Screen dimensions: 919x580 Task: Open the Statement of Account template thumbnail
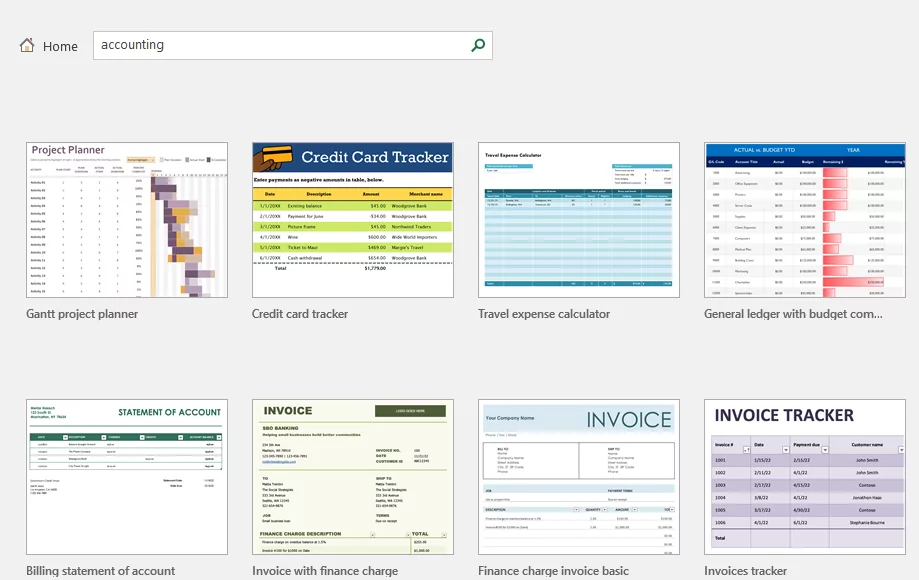[127, 477]
